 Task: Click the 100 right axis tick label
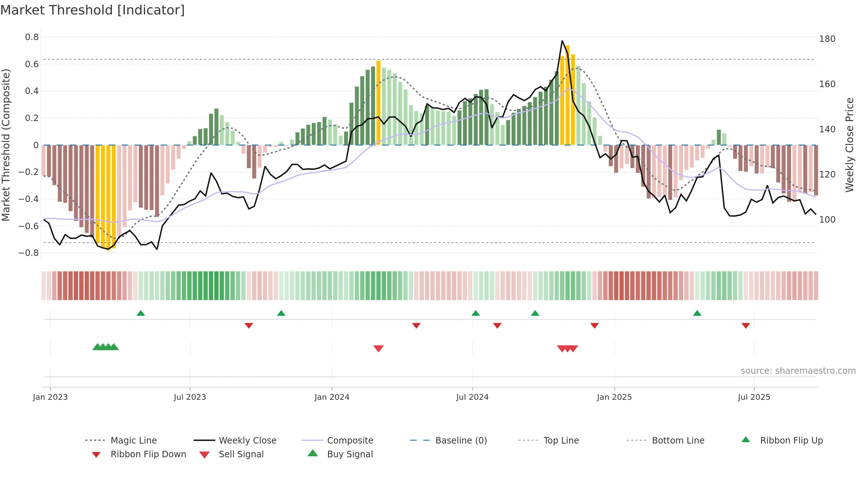(827, 219)
